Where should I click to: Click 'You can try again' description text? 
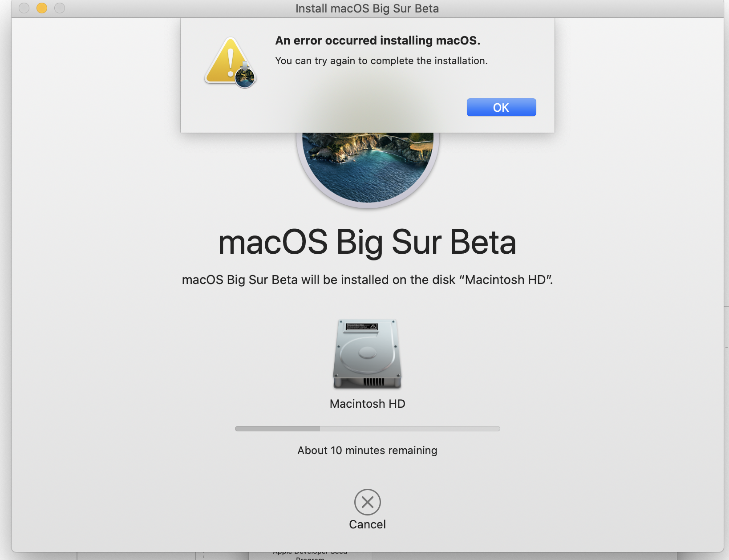pos(381,61)
